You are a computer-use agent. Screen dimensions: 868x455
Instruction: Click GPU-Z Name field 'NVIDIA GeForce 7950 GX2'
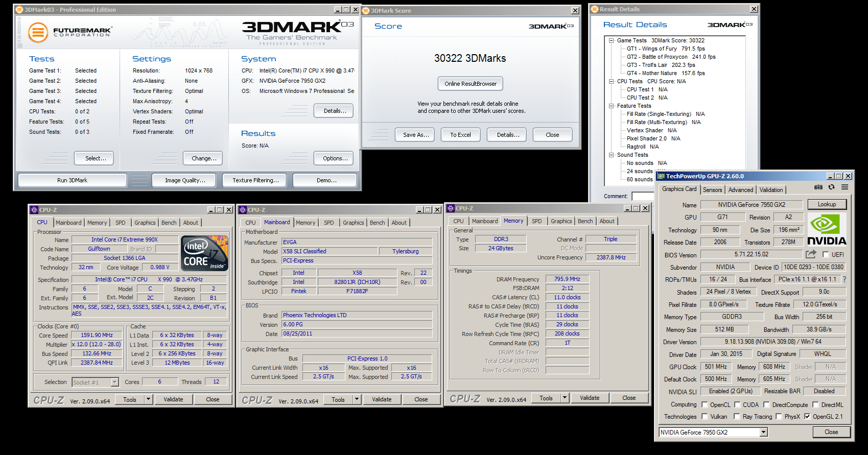[x=752, y=205]
